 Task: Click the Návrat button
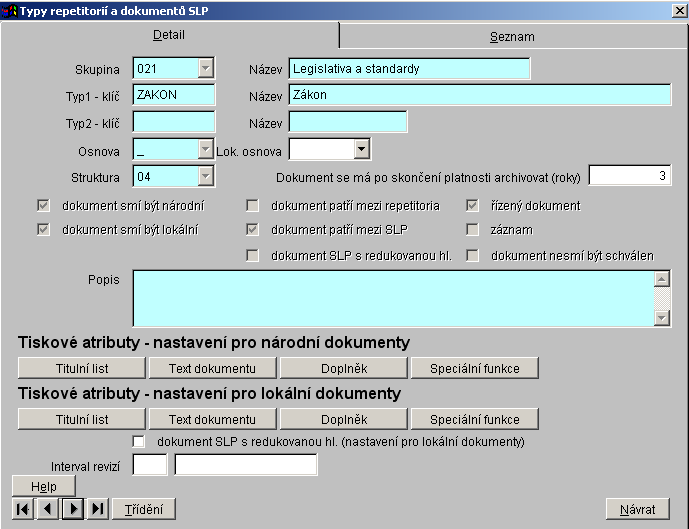tap(637, 509)
